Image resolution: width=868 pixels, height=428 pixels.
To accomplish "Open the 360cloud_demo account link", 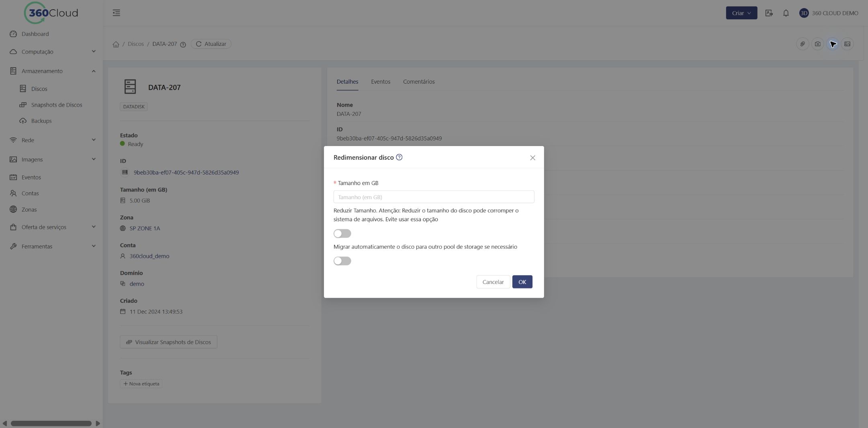I will point(149,256).
